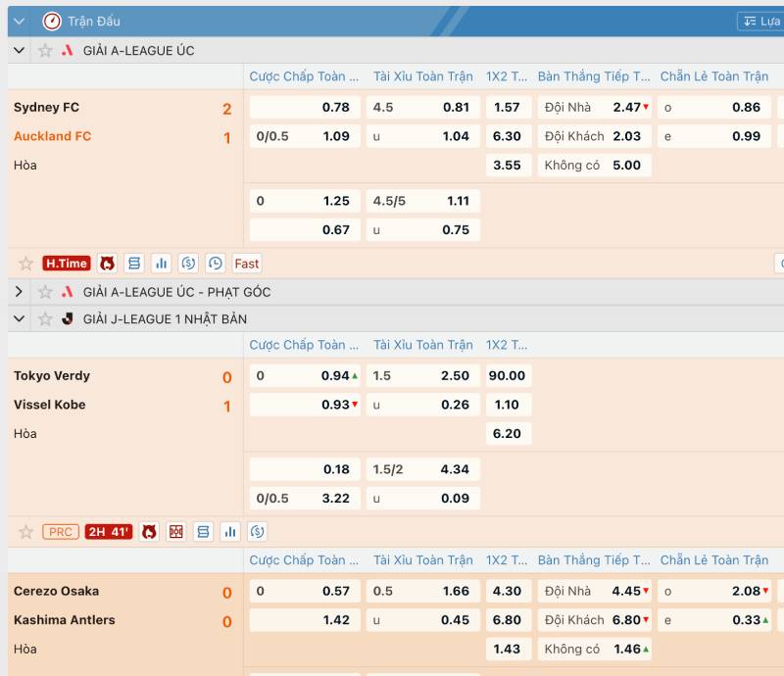Click the bar chart icon for Tokyo Verdy match
Screen dimensions: 784x676
tap(231, 532)
